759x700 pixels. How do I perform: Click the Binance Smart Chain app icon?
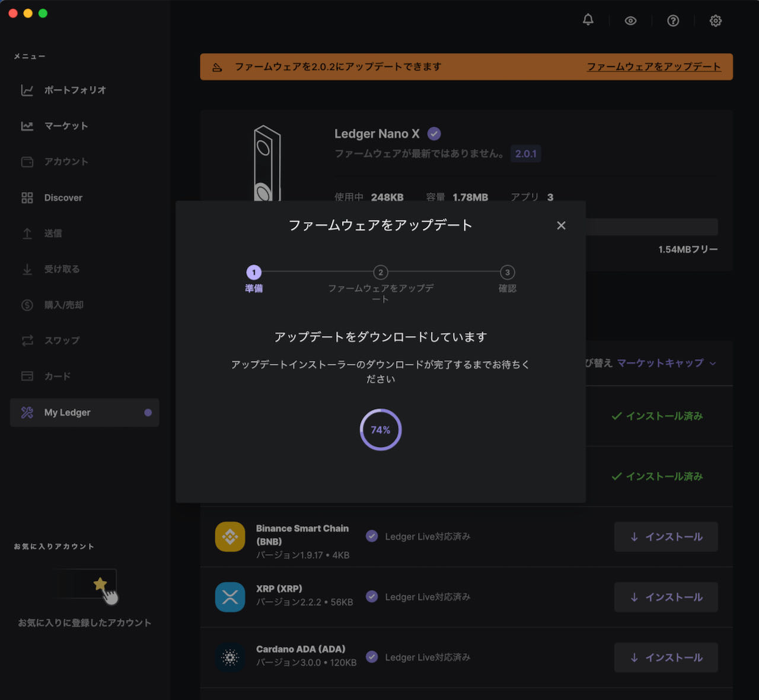point(230,537)
